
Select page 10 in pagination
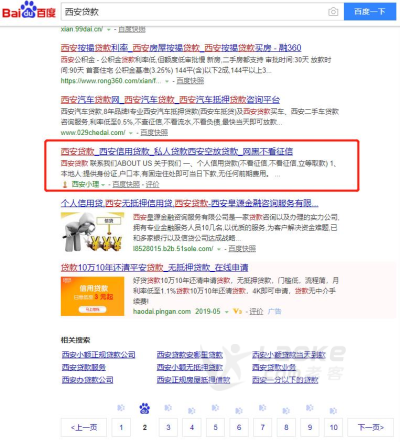pos(333,427)
